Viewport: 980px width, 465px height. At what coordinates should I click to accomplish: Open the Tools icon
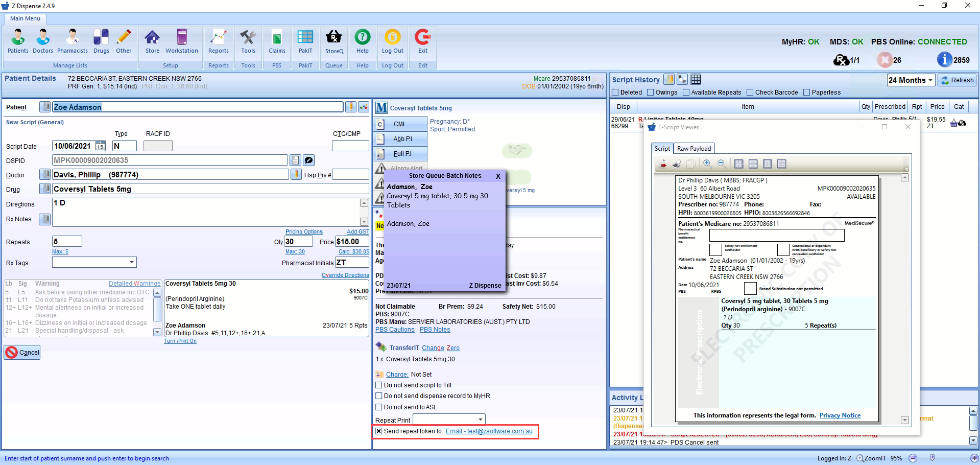(248, 41)
